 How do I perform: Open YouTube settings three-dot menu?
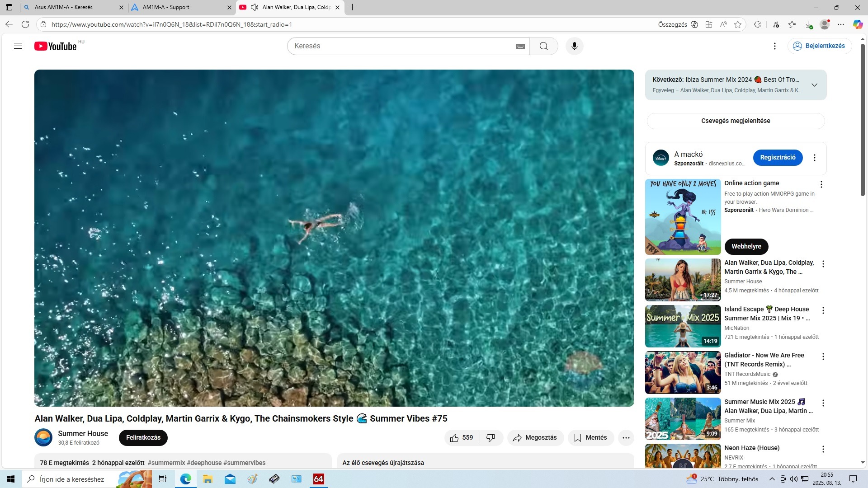[774, 46]
